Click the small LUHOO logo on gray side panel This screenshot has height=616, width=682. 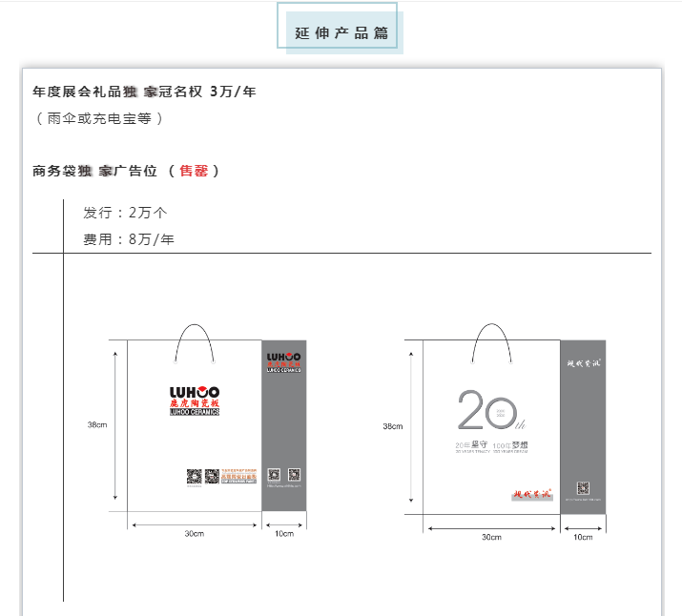coord(283,364)
